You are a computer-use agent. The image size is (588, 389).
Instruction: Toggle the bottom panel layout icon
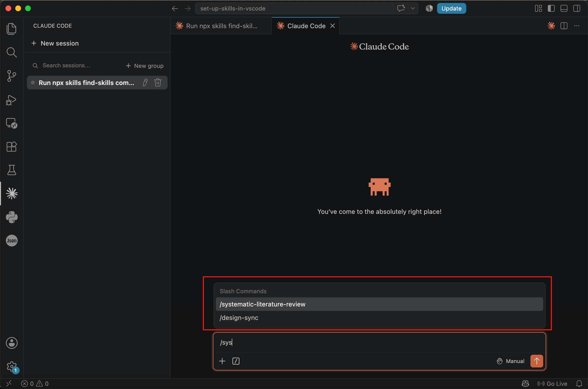564,8
